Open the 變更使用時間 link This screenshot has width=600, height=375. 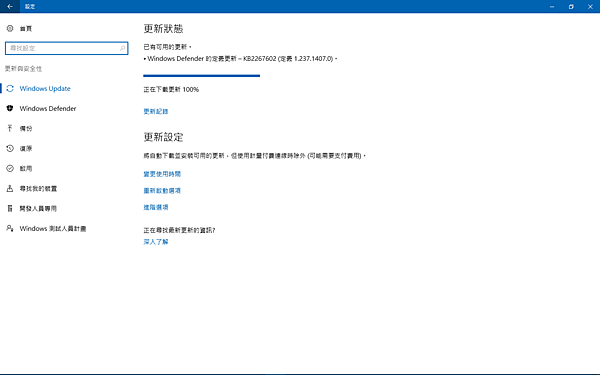pyautogui.click(x=162, y=174)
